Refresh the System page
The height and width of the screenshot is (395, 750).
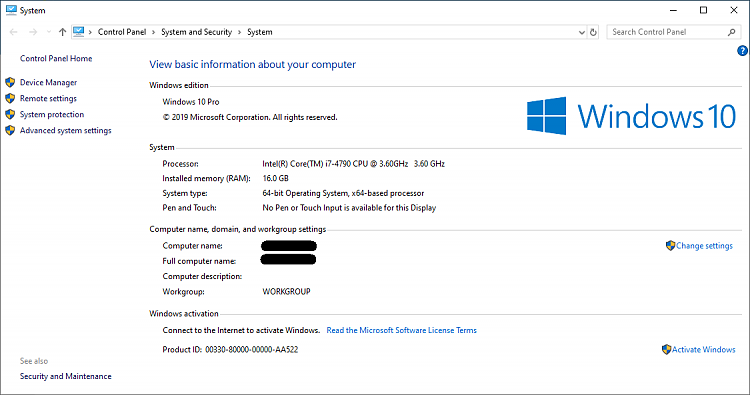[593, 32]
